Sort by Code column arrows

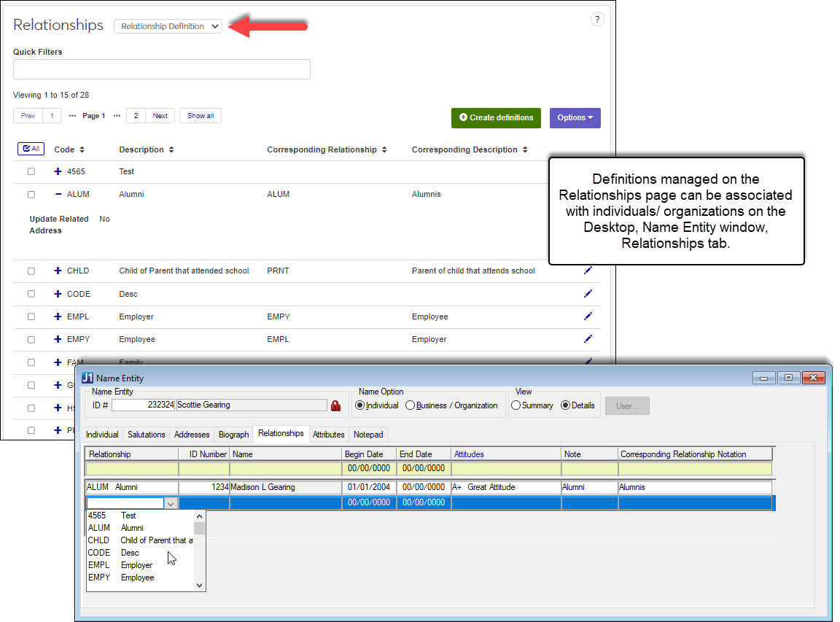tap(82, 149)
